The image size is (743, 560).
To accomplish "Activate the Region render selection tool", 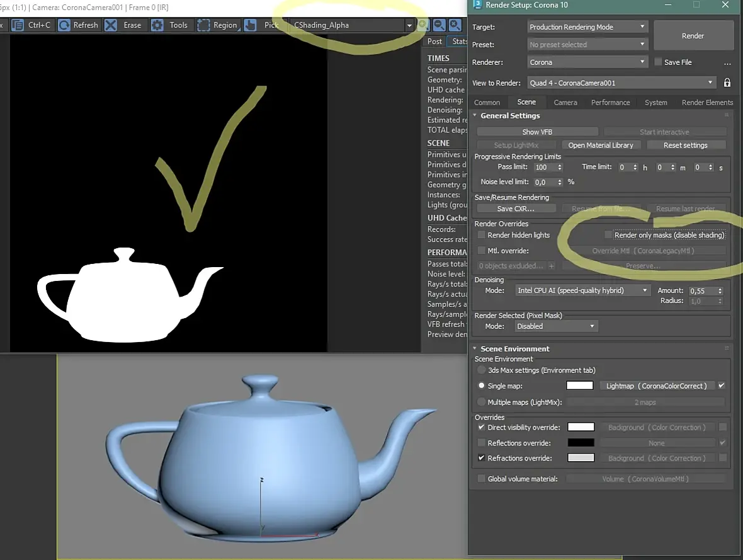I will tap(203, 25).
